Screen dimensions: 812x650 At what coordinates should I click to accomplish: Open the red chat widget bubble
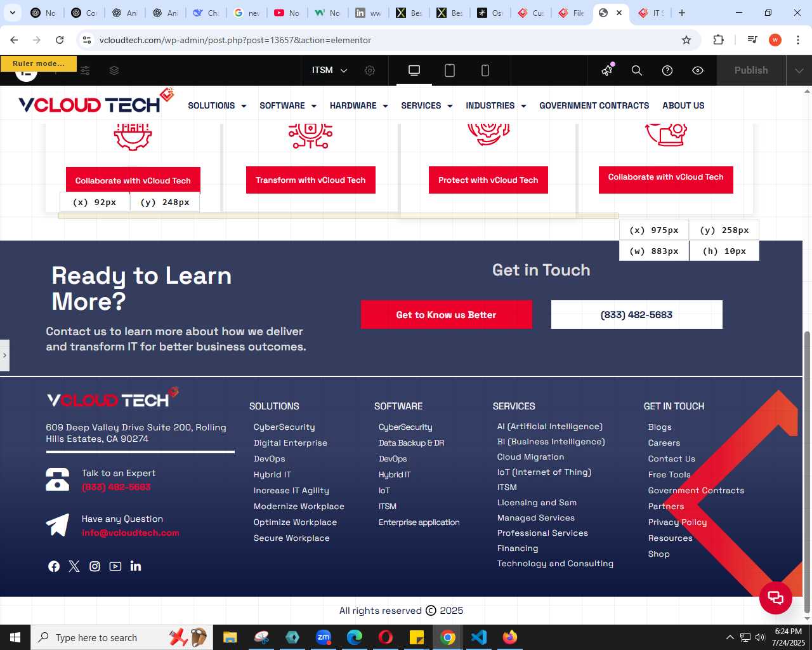(776, 597)
